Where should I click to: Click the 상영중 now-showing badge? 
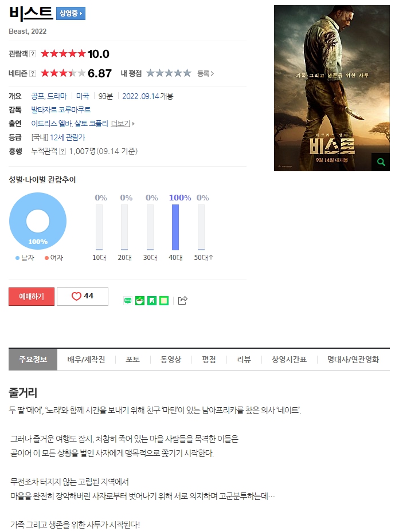71,14
